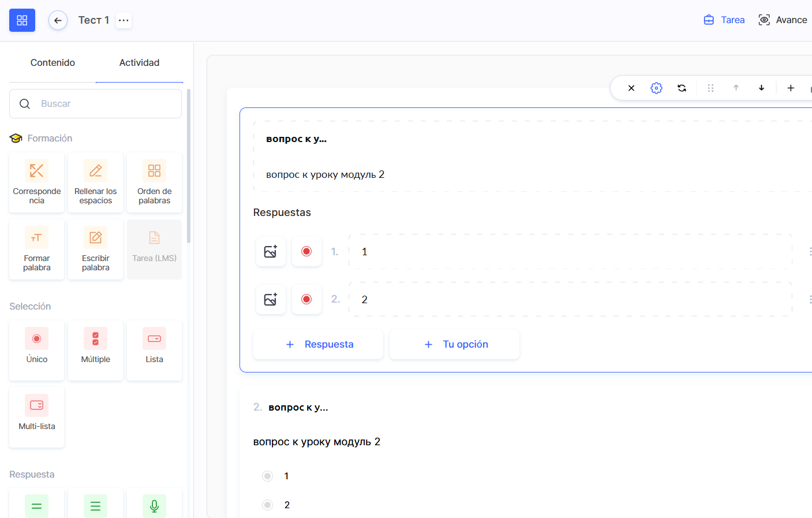This screenshot has height=518, width=812.
Task: Add new block with plus icon
Action: [791, 88]
